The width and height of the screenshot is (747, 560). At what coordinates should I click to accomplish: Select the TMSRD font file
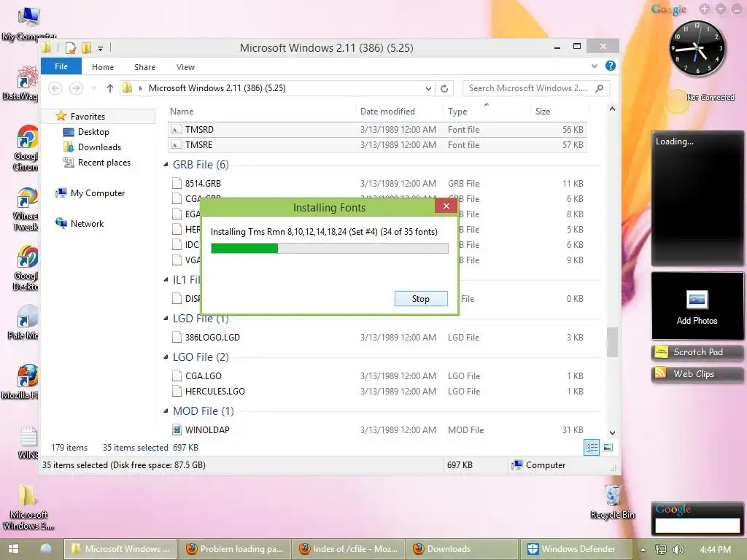click(x=377, y=130)
